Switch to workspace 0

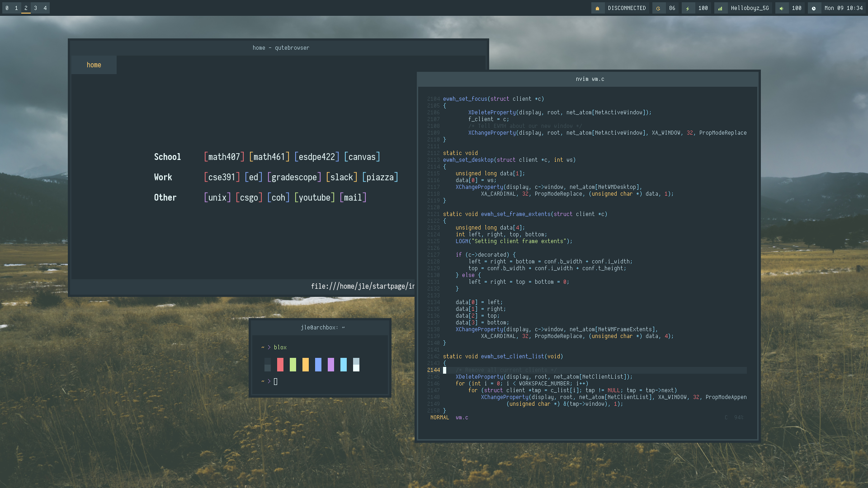pyautogui.click(x=7, y=8)
